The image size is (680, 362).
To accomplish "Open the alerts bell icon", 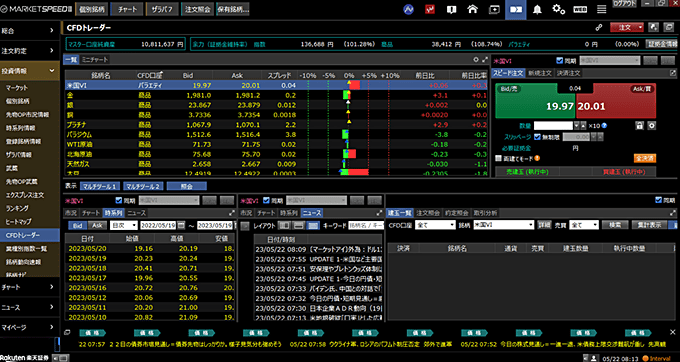I will tap(537, 10).
